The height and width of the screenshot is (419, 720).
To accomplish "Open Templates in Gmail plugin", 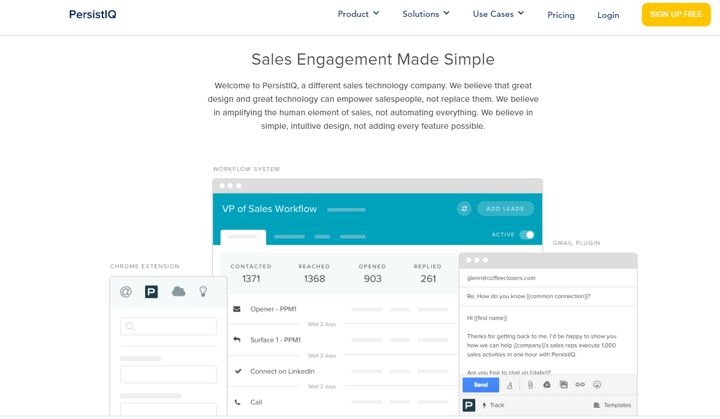I will (612, 405).
